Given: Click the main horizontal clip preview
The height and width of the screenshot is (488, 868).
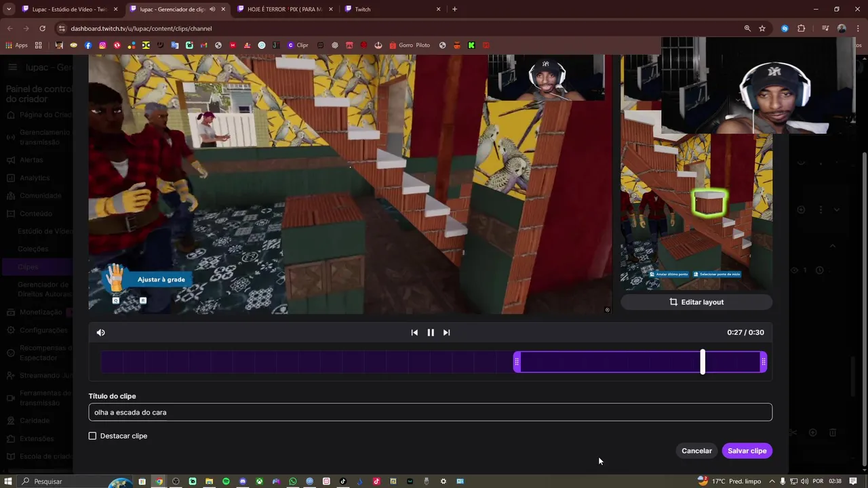Looking at the screenshot, I should tap(350, 184).
